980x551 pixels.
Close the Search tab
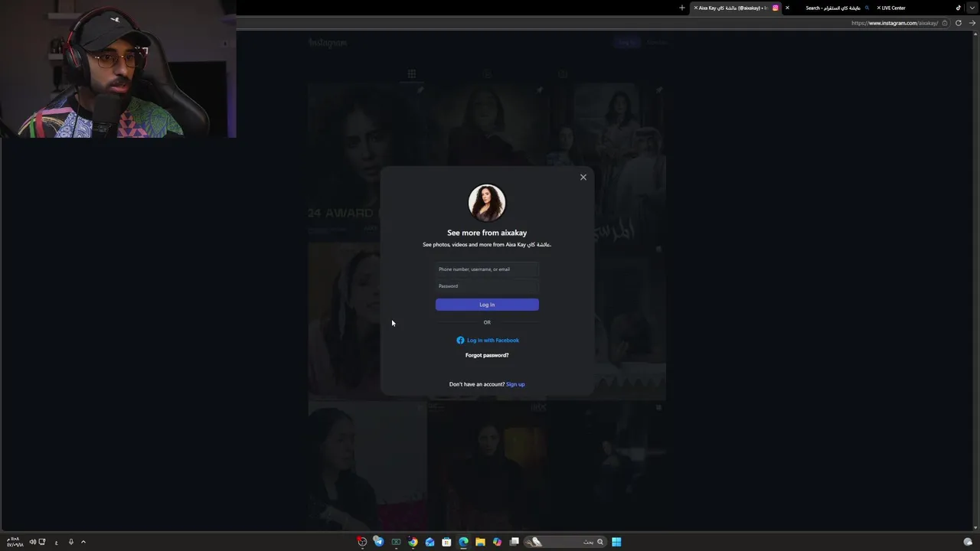pyautogui.click(x=787, y=8)
